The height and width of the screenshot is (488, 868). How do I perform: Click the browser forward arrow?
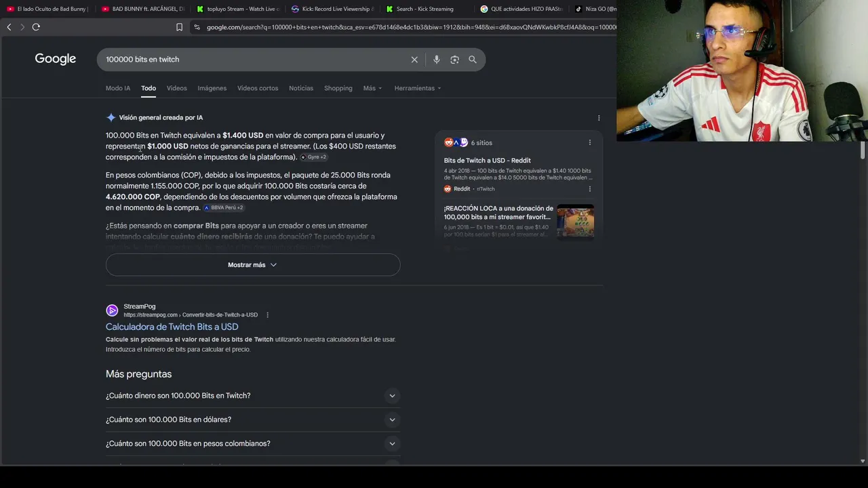click(x=22, y=27)
